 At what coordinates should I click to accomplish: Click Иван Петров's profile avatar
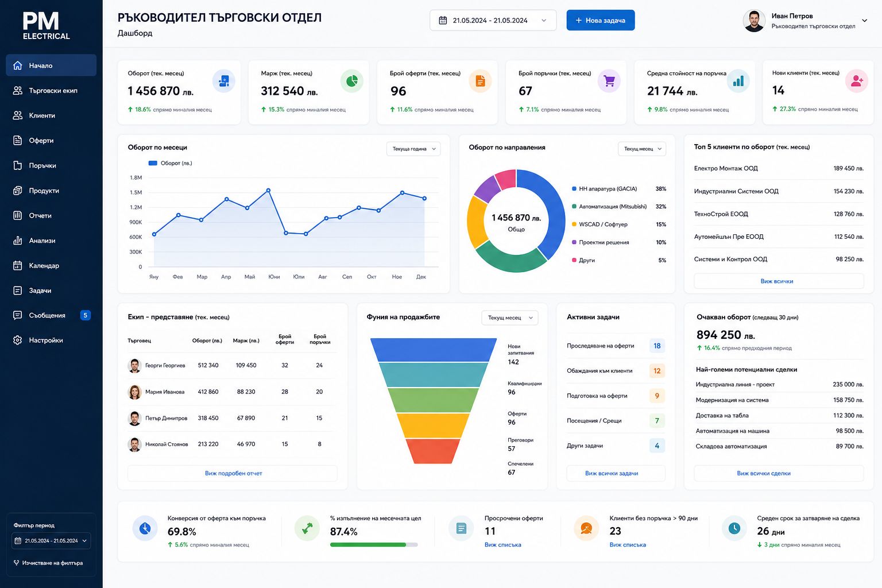pos(754,21)
